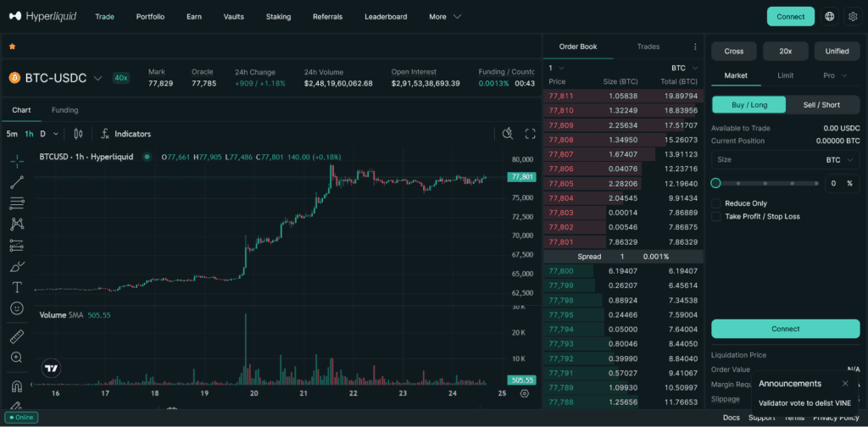868x427 pixels.
Task: Click the 40x leverage badge
Action: [120, 78]
